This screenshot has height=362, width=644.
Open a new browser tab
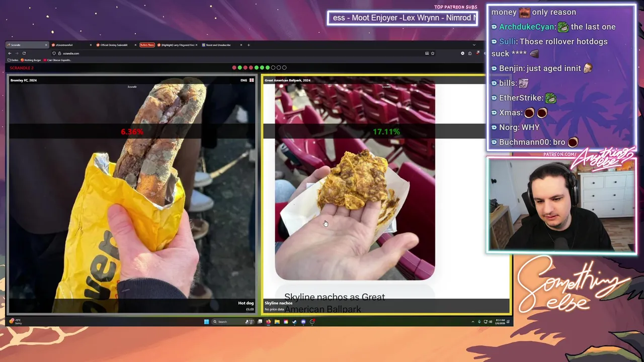249,45
